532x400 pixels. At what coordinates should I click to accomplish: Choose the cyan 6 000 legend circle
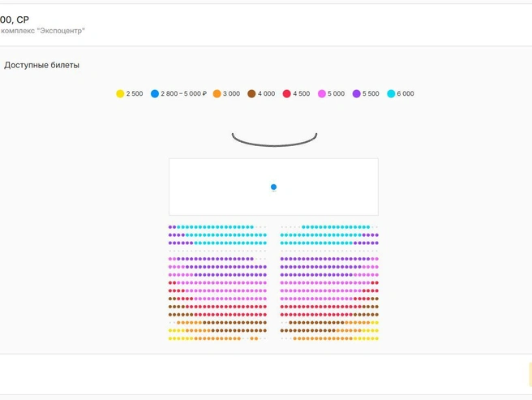pos(391,94)
